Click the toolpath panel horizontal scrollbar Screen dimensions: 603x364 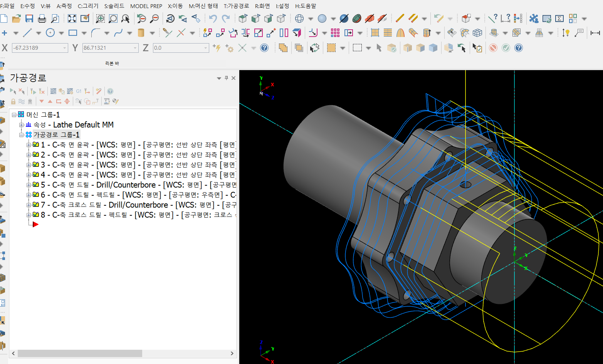(x=80, y=353)
